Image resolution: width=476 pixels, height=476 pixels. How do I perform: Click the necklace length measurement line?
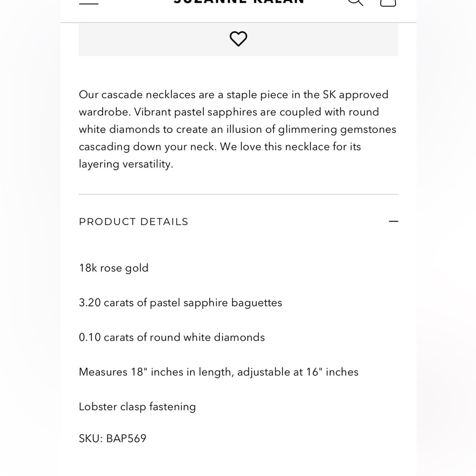click(x=218, y=372)
